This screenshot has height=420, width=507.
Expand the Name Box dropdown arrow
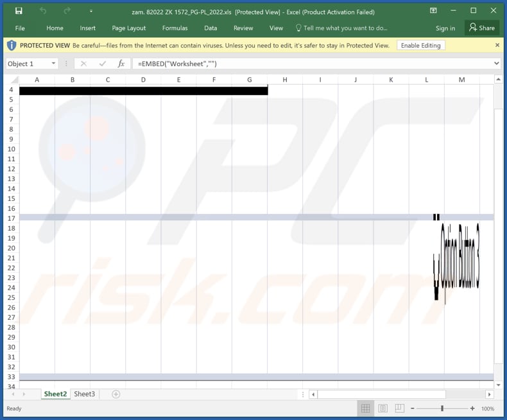point(53,64)
